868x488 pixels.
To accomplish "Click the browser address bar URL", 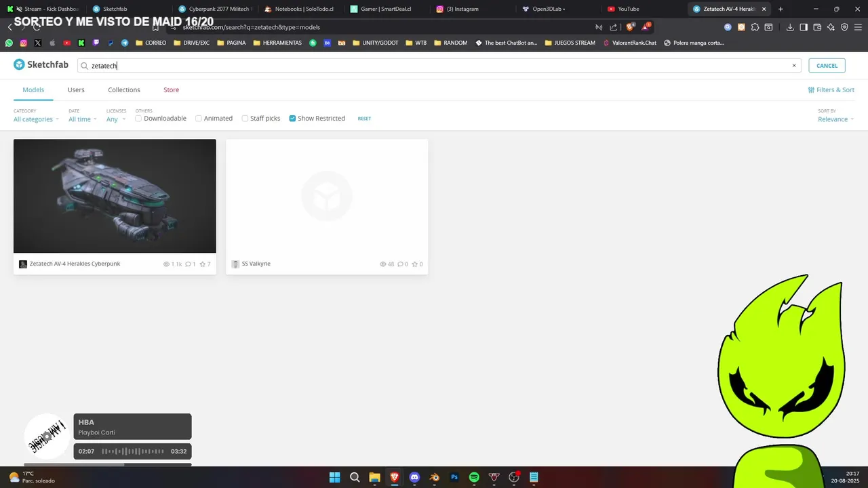I will coord(251,27).
